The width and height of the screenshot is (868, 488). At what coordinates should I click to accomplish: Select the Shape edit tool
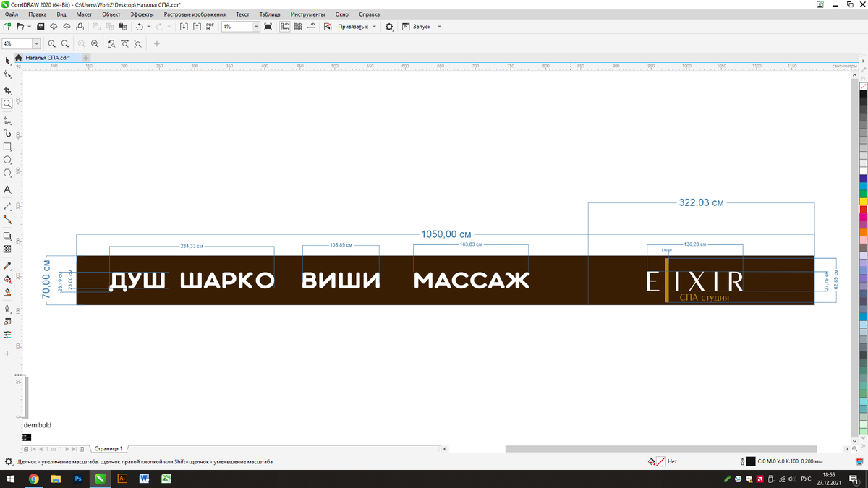point(7,74)
